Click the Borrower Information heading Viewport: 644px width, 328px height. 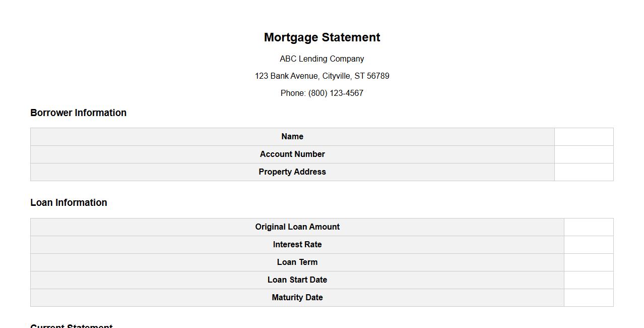coord(78,113)
